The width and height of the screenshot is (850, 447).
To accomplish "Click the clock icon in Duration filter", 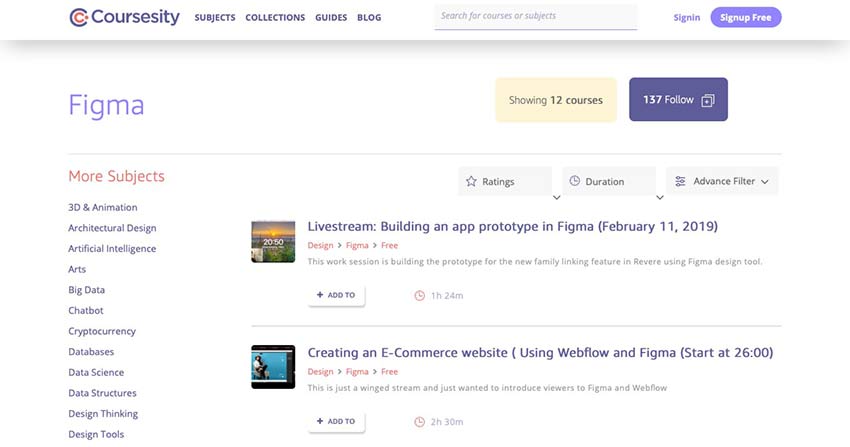I will pos(575,181).
